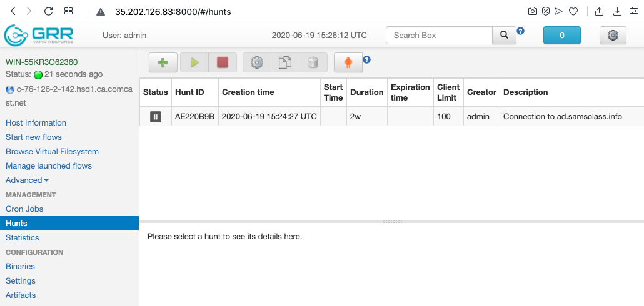This screenshot has height=306, width=644.
Task: Select hunt ID AE220B9B cell
Action: (x=195, y=117)
